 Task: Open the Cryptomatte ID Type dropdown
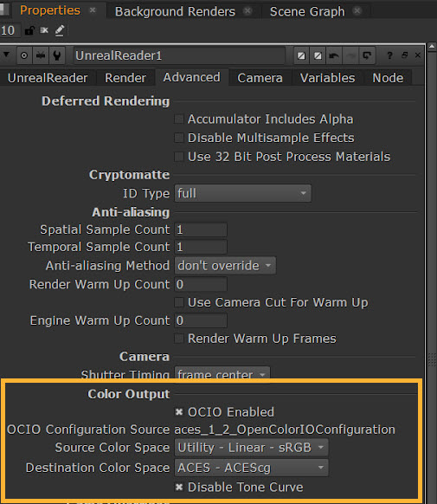243,193
